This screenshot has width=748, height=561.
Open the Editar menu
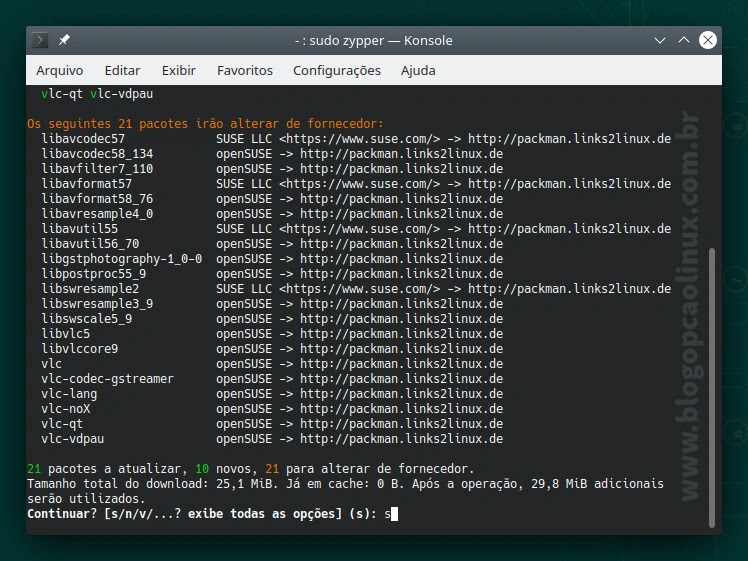(x=122, y=71)
